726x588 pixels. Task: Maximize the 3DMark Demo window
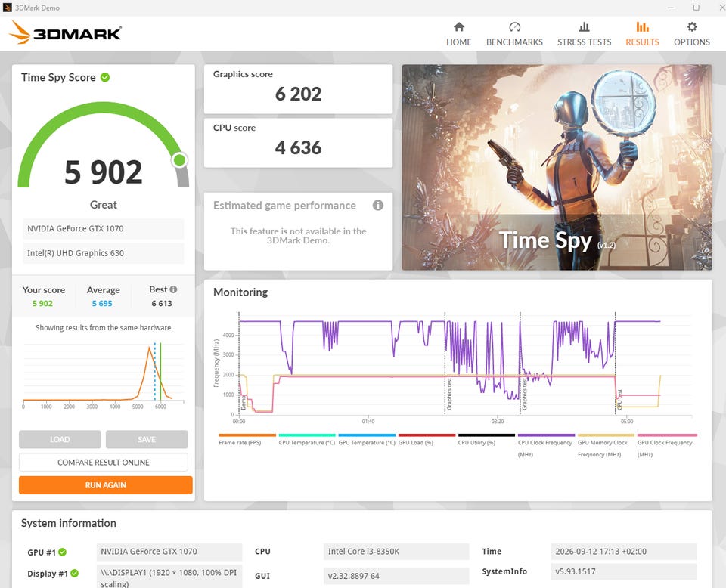[x=697, y=8]
